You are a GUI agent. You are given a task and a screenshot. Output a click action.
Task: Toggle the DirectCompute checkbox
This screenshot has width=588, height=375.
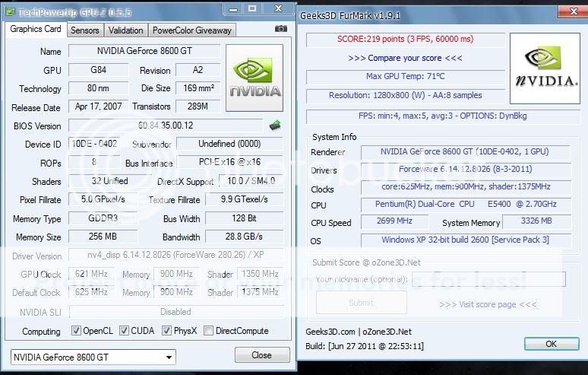pyautogui.click(x=208, y=331)
